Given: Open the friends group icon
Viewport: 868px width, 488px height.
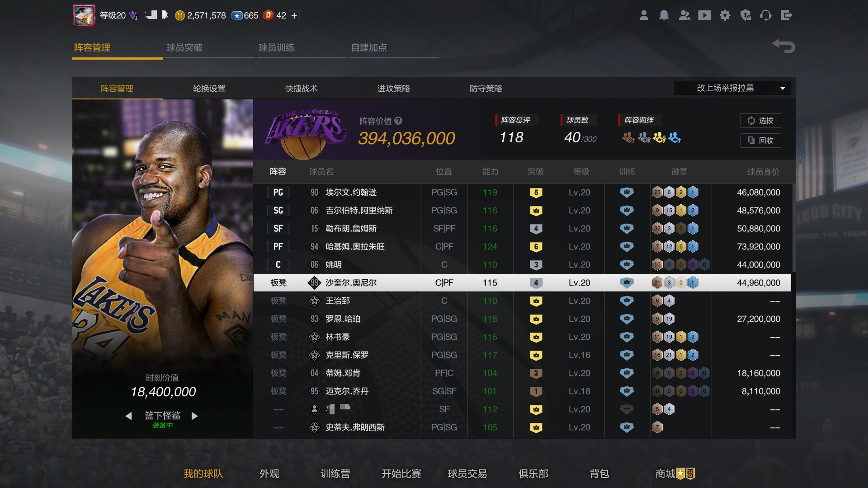Looking at the screenshot, I should tap(684, 15).
